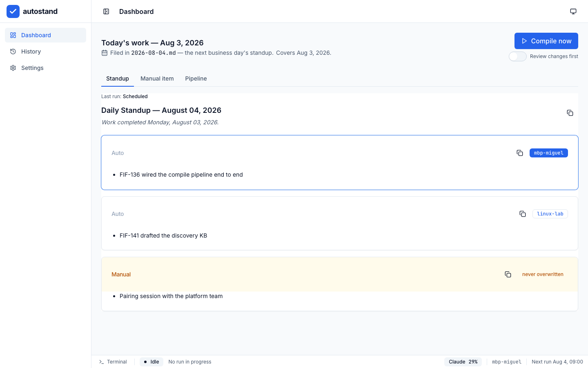
Task: Click the Compile now button
Action: pyautogui.click(x=546, y=41)
